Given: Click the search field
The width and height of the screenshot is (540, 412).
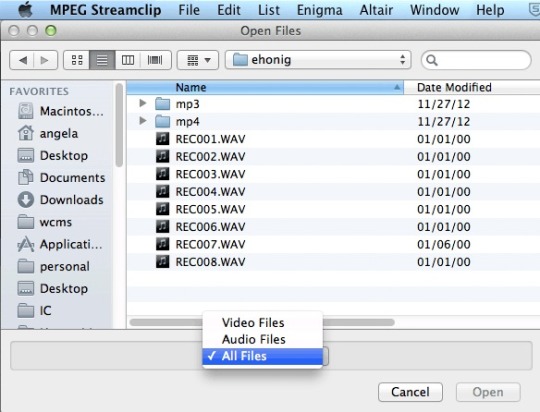Looking at the screenshot, I should coord(476,60).
